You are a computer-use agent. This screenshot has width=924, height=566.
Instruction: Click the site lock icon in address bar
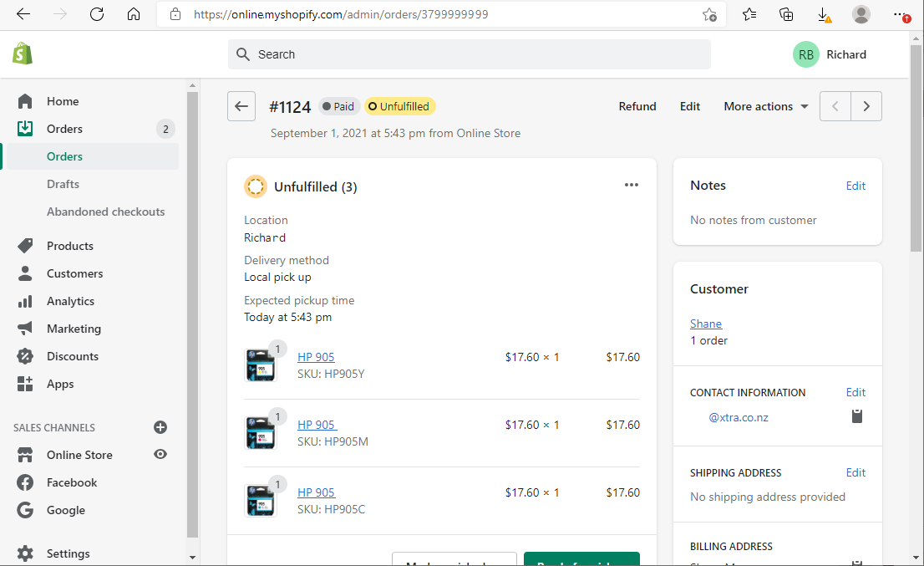coord(175,14)
